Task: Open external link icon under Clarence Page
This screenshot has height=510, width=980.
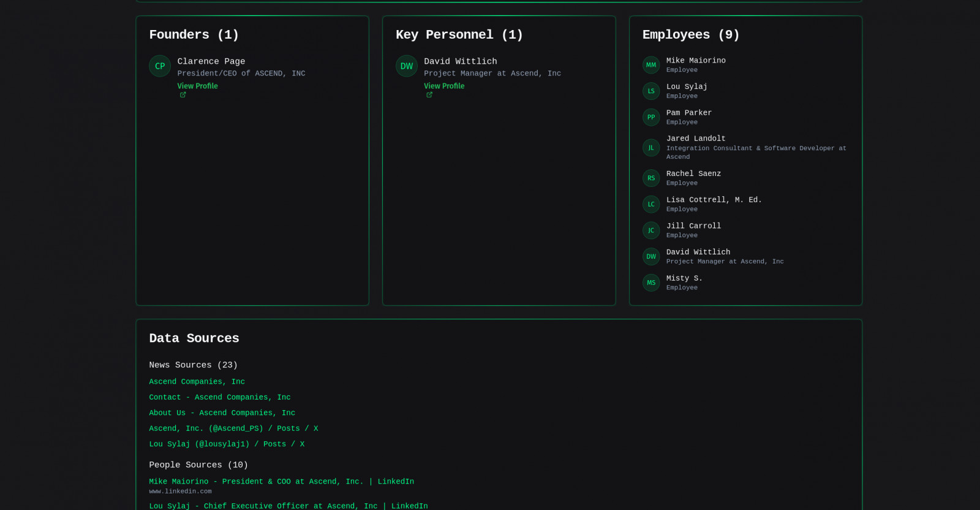Action: pos(183,95)
